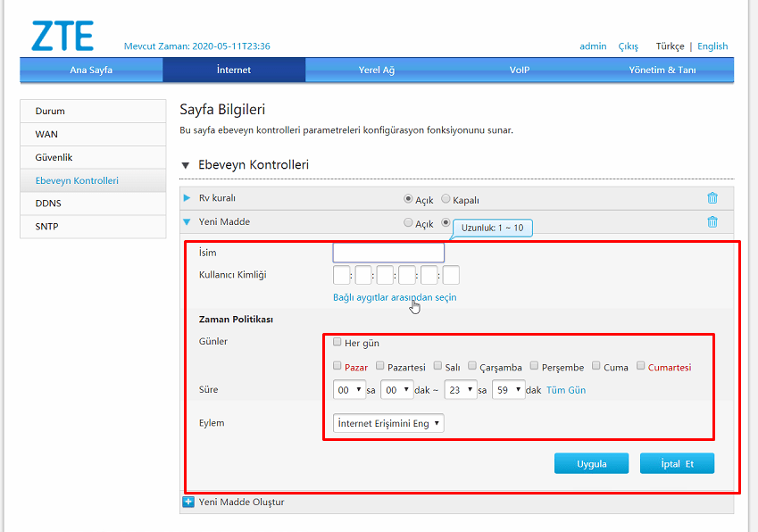This screenshot has width=758, height=532.
Task: Switch language to English
Action: (712, 46)
